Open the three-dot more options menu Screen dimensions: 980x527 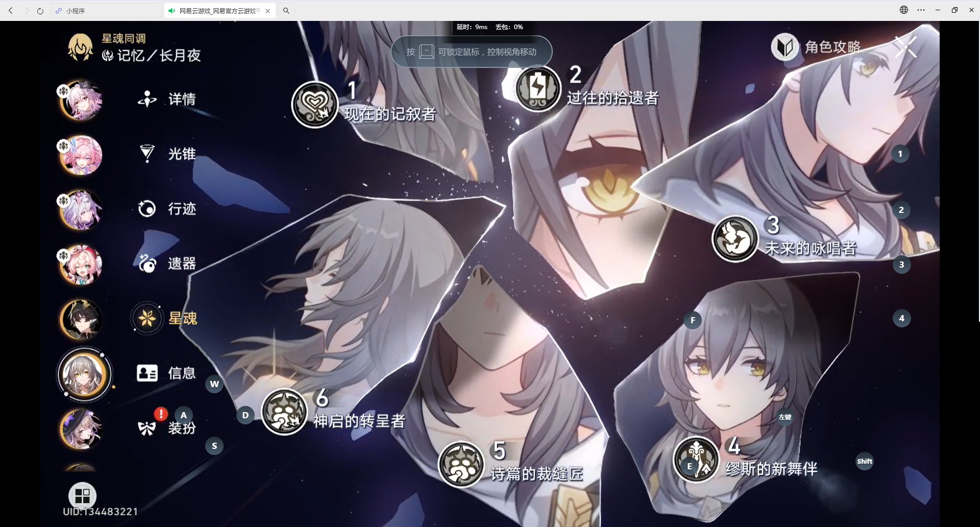921,10
